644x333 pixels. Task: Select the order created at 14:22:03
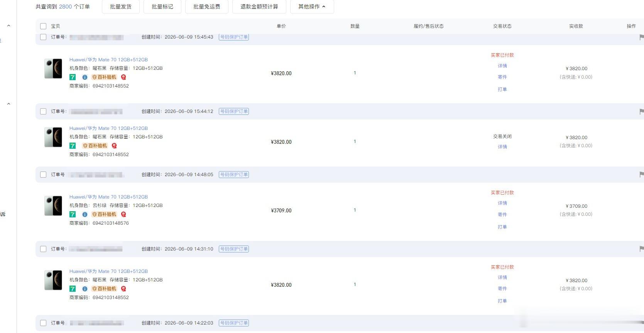43,323
